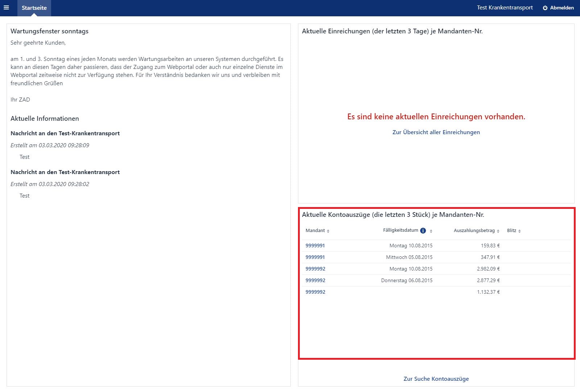Select the message created at 09:28:02
Image resolution: width=580 pixels, height=392 pixels.
point(65,172)
